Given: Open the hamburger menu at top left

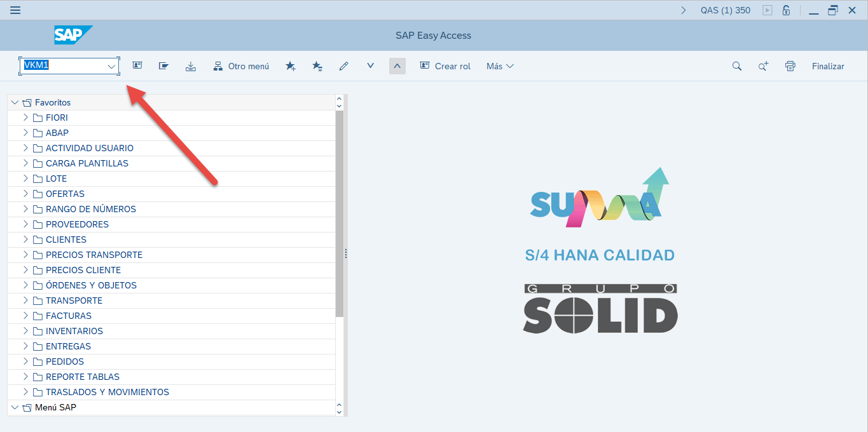Looking at the screenshot, I should tap(15, 10).
